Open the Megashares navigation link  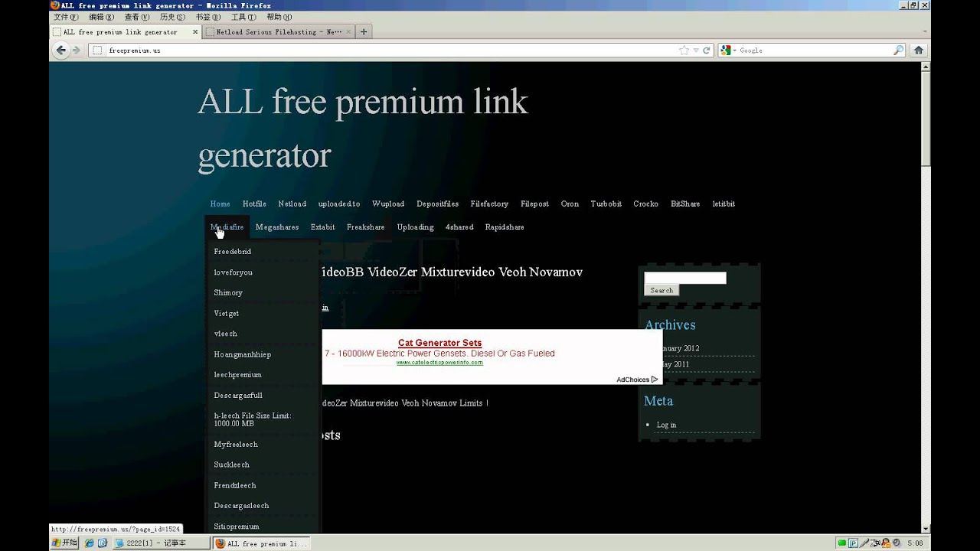pyautogui.click(x=277, y=227)
